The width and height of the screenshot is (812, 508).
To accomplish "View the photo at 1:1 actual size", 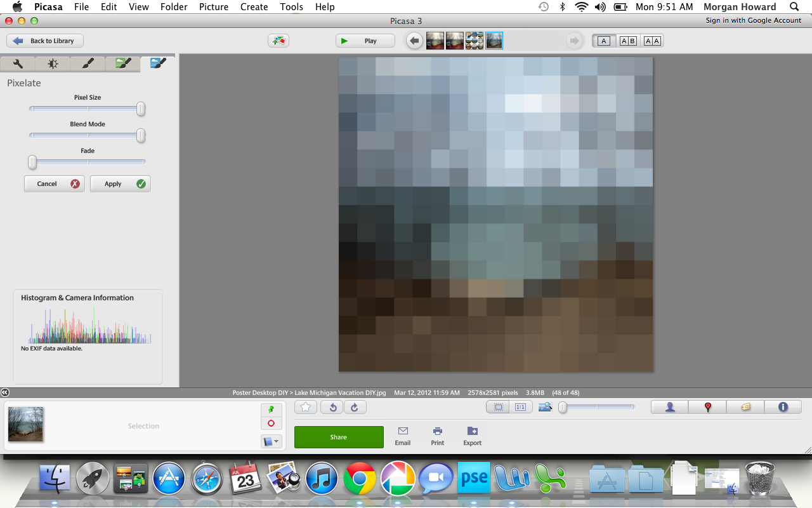I will click(521, 406).
